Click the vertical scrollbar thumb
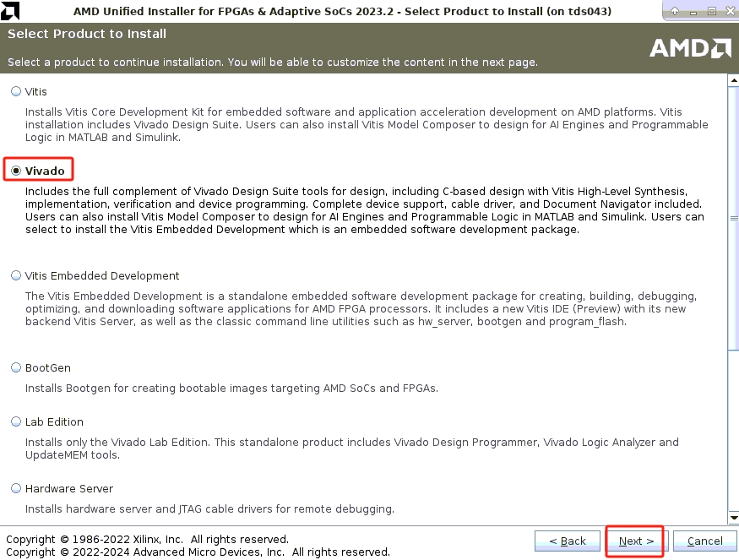The height and width of the screenshot is (560, 739). [x=732, y=215]
